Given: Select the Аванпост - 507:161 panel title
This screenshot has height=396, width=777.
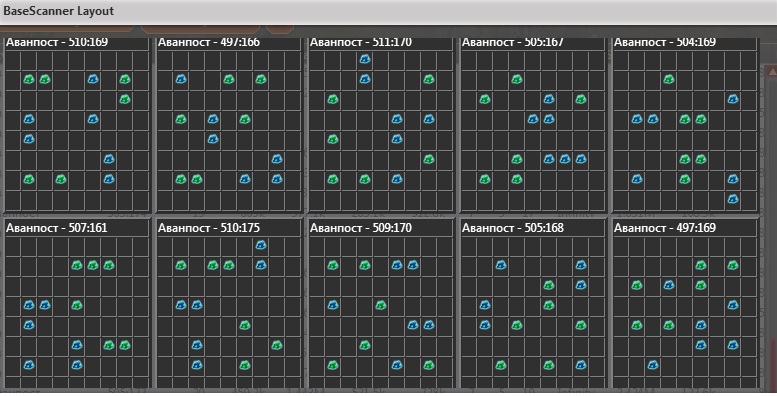Looking at the screenshot, I should tap(57, 228).
